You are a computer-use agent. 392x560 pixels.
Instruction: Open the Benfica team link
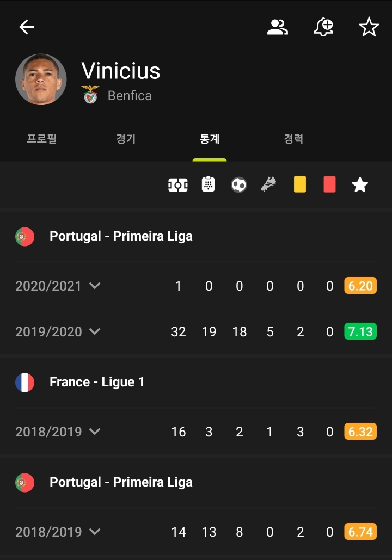(129, 96)
